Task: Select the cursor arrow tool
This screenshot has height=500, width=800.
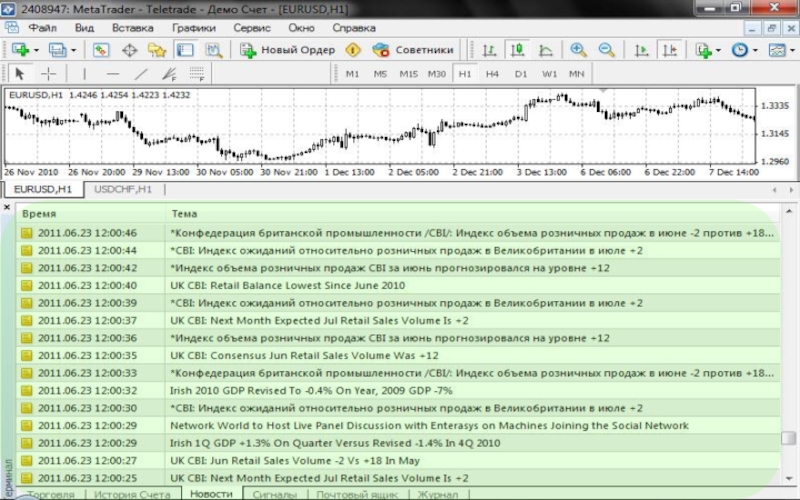Action: 19,74
